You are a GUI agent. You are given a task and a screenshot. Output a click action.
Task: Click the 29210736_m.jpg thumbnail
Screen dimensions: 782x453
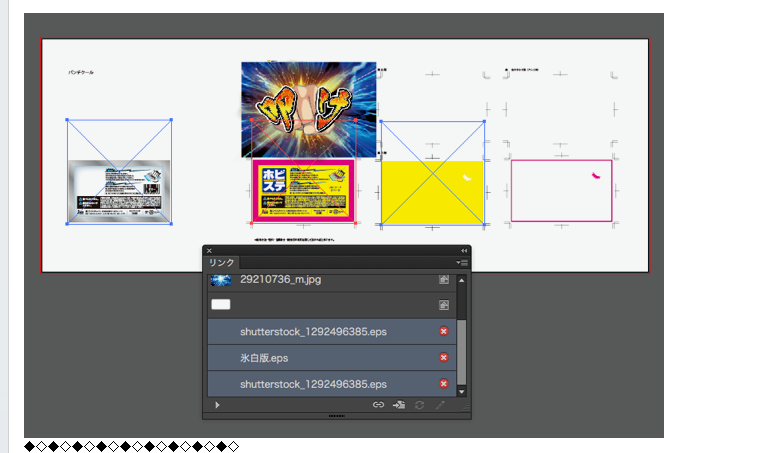[220, 280]
